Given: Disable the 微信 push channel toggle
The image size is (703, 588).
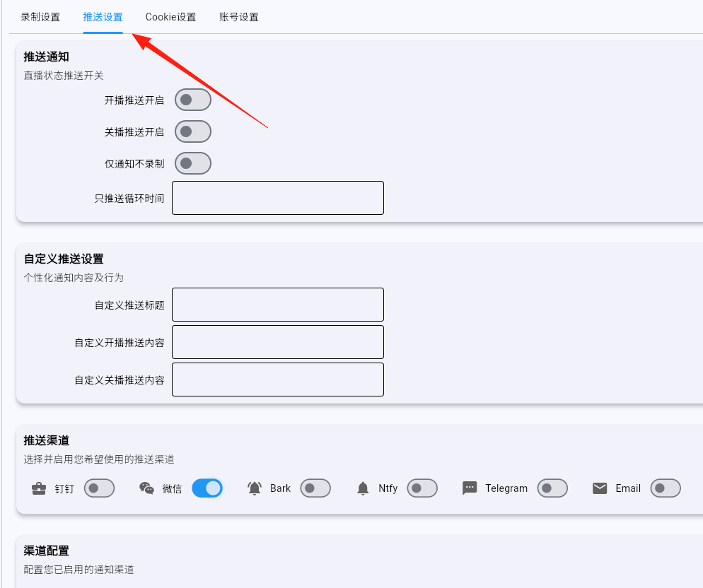Looking at the screenshot, I should [x=207, y=488].
